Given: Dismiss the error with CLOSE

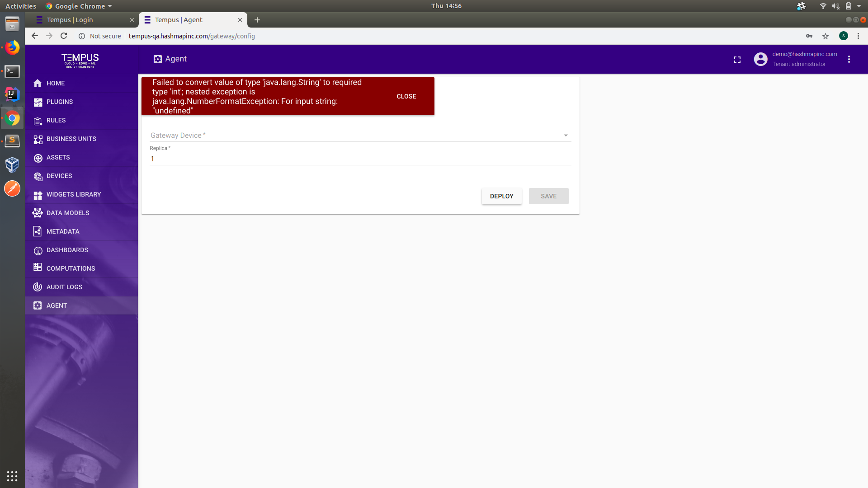Looking at the screenshot, I should (x=406, y=96).
